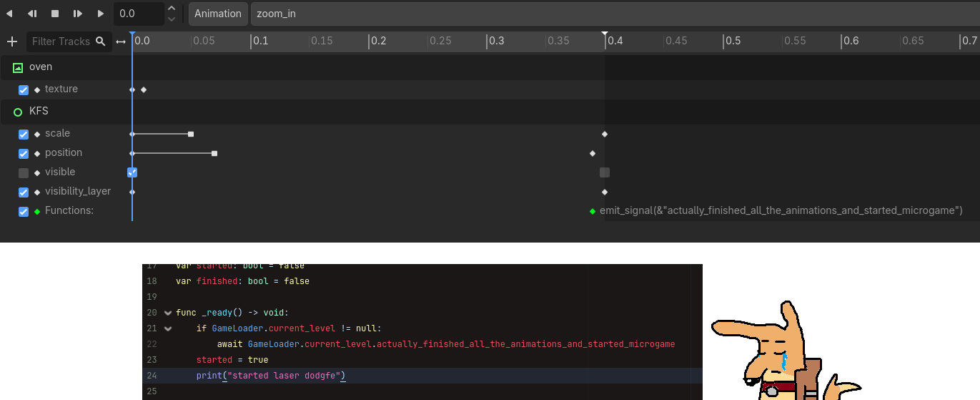This screenshot has width=980, height=400.
Task: Select the Functions: track label
Action: click(x=69, y=211)
